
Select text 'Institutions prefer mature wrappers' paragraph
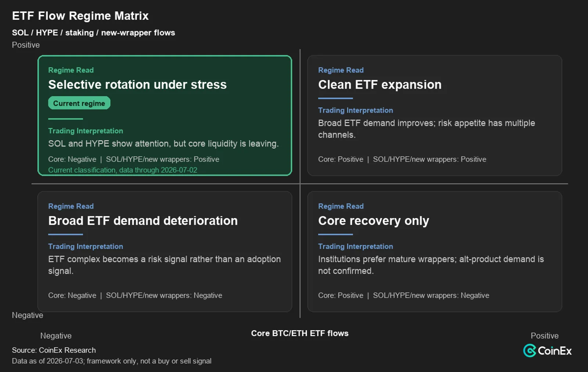(x=431, y=265)
